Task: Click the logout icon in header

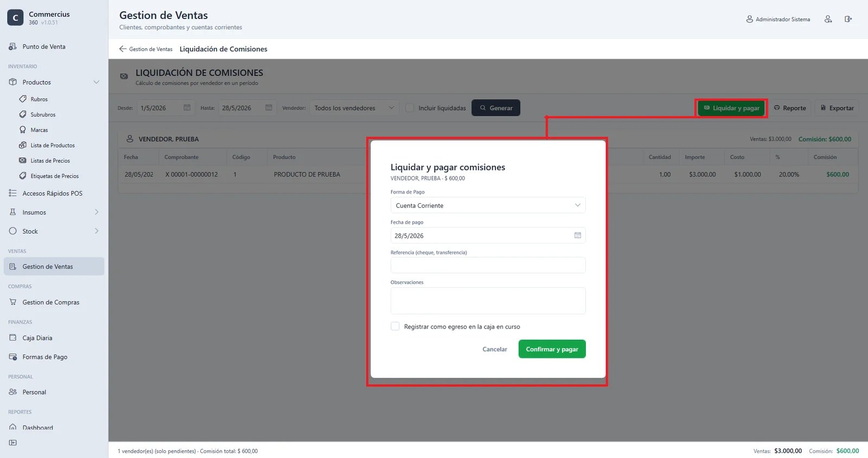Action: coord(848,19)
